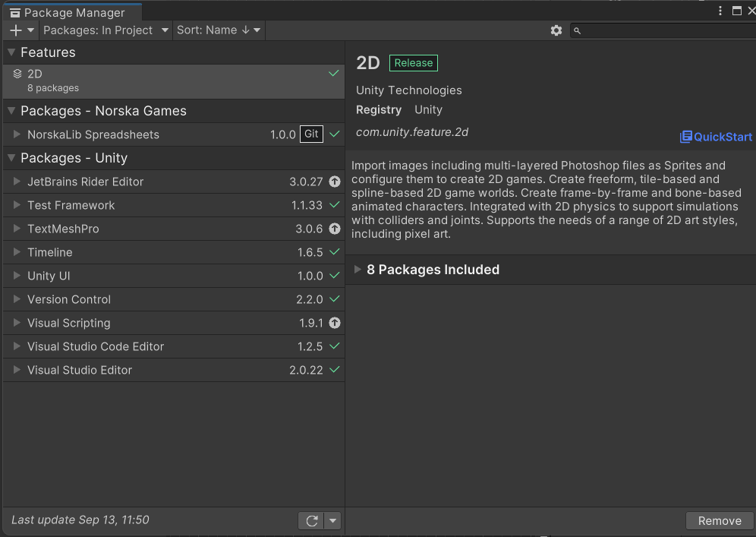This screenshot has height=537, width=756.
Task: Click the Version Control installed checkmark
Action: pyautogui.click(x=334, y=299)
